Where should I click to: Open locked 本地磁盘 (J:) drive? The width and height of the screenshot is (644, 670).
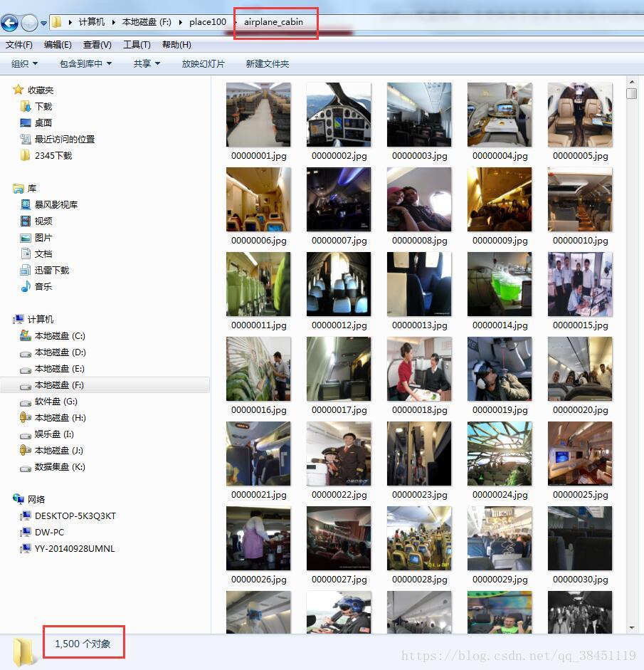click(59, 451)
